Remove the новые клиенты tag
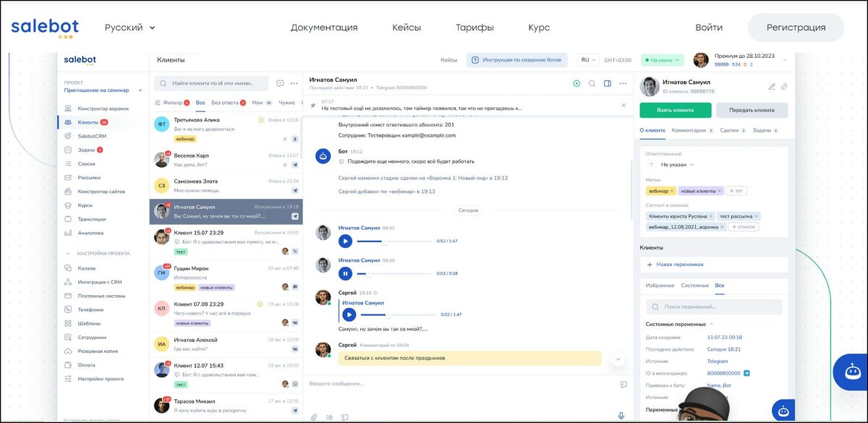This screenshot has width=868, height=423. pyautogui.click(x=719, y=191)
